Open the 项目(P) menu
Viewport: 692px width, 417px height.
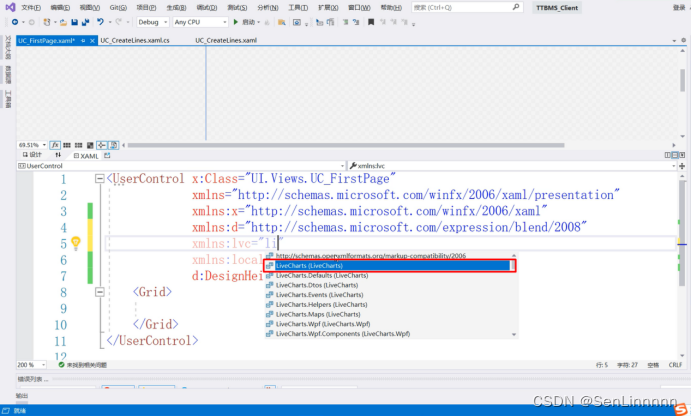pyautogui.click(x=146, y=8)
